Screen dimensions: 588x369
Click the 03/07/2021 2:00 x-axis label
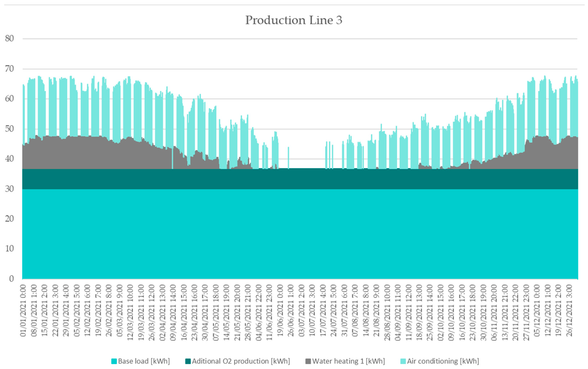coord(302,311)
